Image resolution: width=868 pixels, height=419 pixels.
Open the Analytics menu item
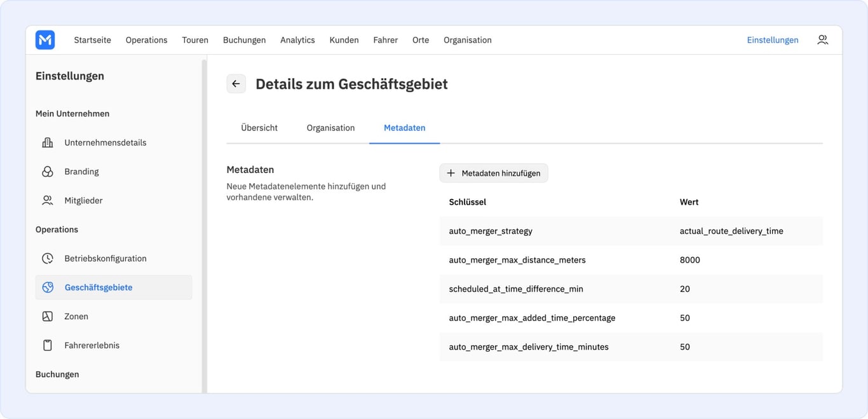click(x=297, y=40)
